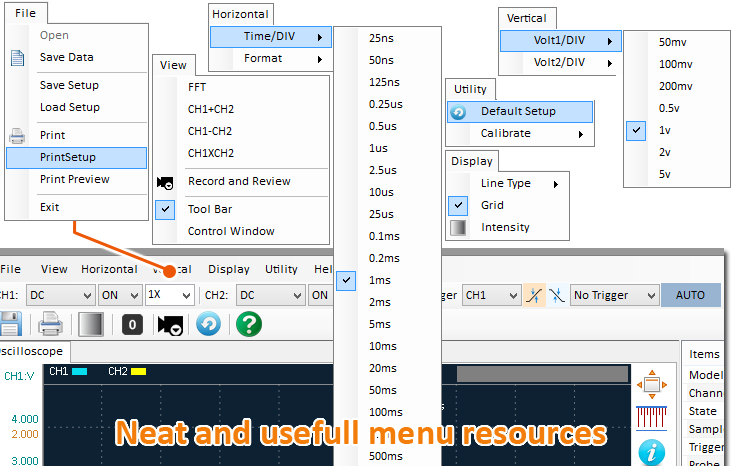Open the No Trigger mode dropdown
The height and width of the screenshot is (466, 736).
click(614, 295)
